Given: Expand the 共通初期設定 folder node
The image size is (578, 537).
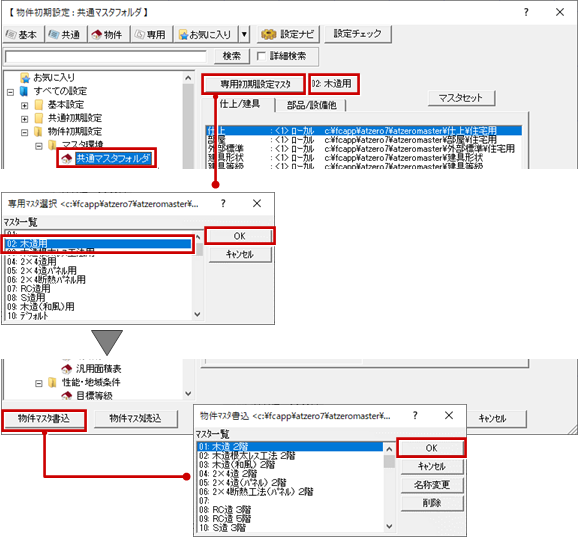Looking at the screenshot, I should pyautogui.click(x=24, y=119).
